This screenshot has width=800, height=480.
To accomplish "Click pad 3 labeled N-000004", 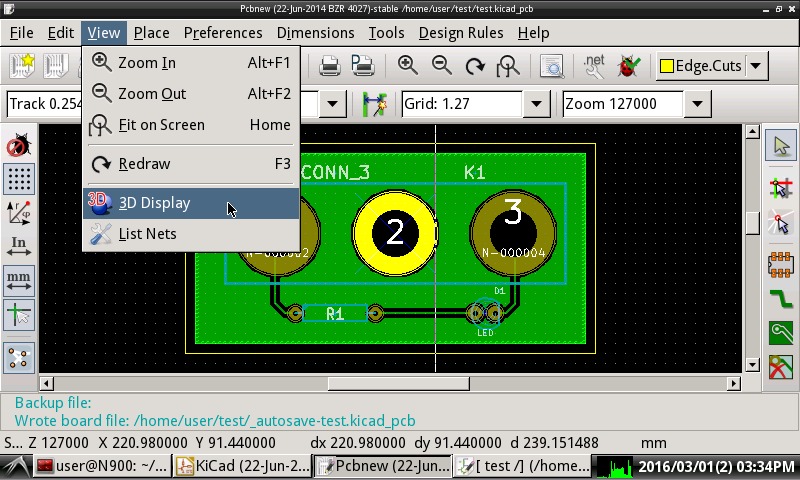I will [x=513, y=233].
